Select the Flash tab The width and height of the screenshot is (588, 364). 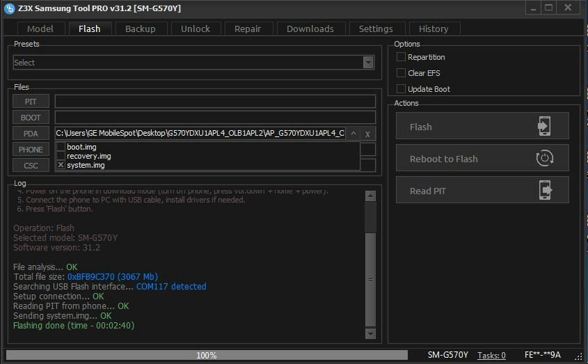coord(89,29)
